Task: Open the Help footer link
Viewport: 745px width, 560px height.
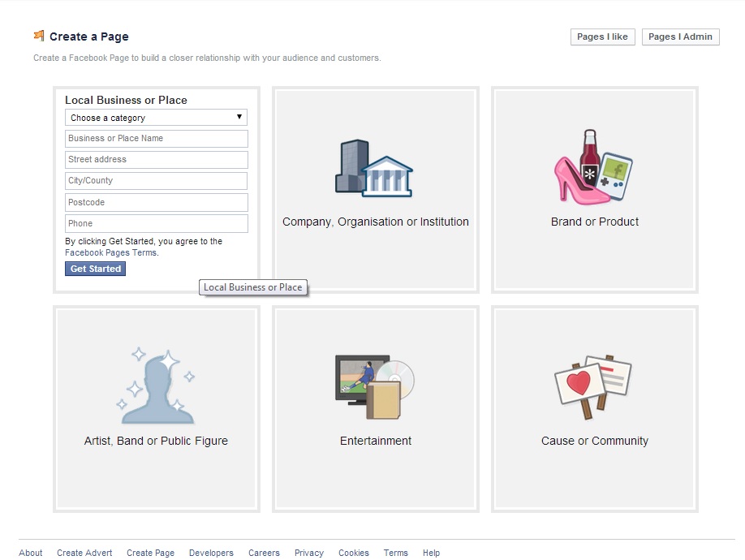Action: (x=432, y=553)
